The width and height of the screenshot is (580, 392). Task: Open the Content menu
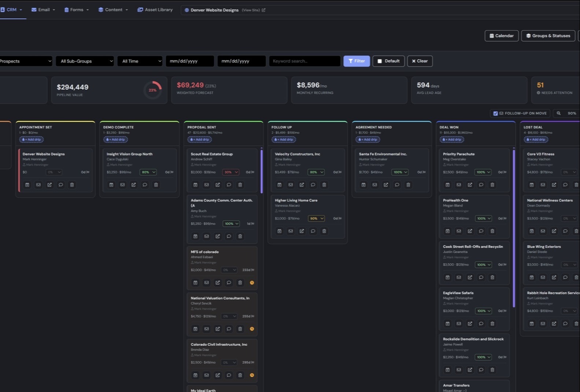click(x=113, y=10)
